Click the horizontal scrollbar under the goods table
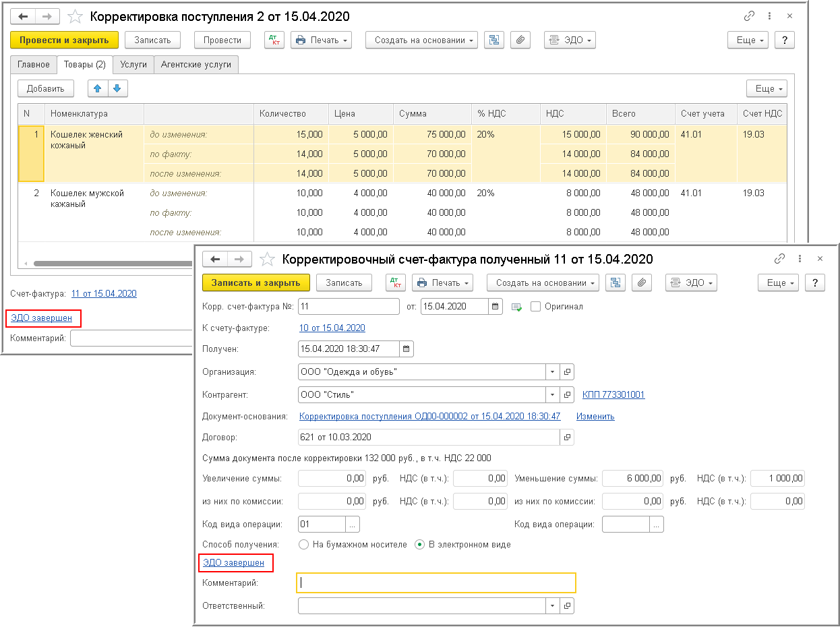 108,264
